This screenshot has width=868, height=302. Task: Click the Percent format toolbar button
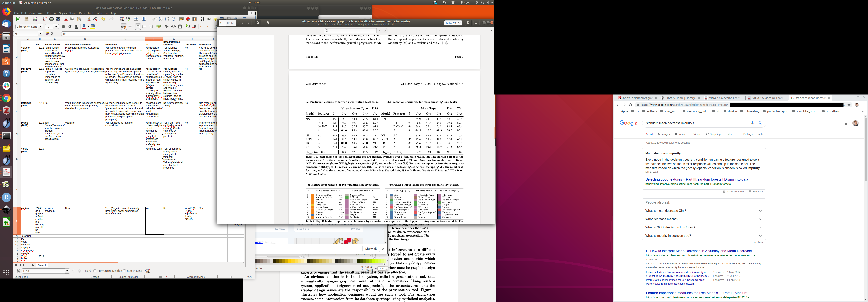[167, 27]
